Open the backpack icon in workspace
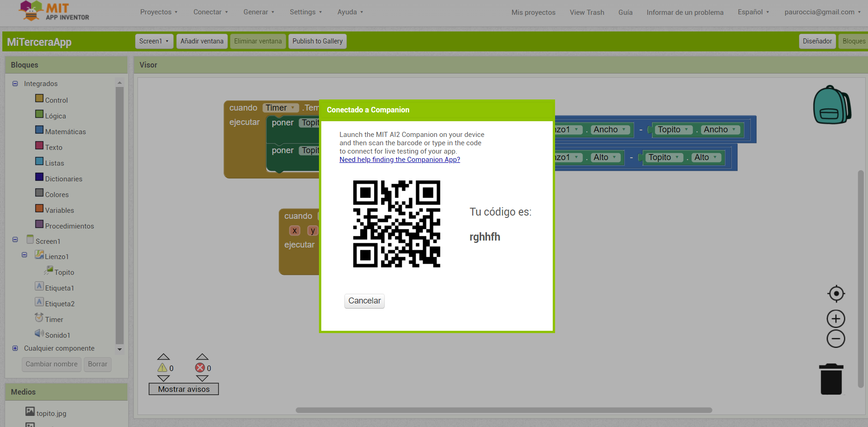868x427 pixels. [832, 105]
